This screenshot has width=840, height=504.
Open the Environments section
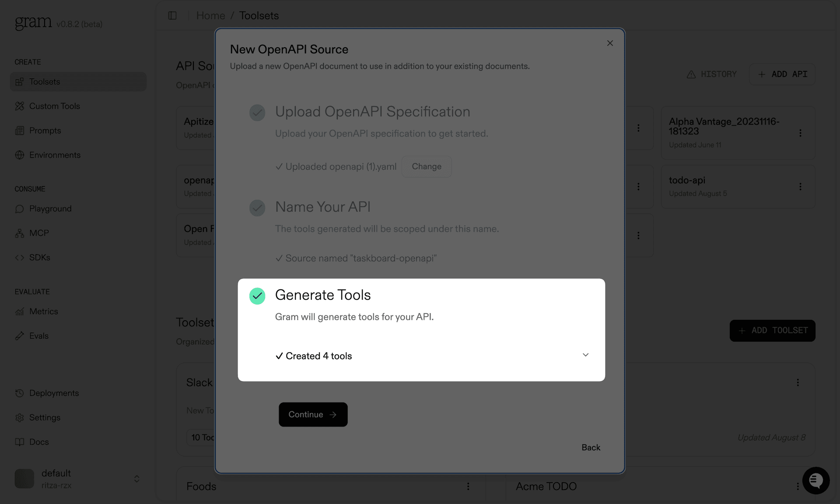tap(55, 155)
